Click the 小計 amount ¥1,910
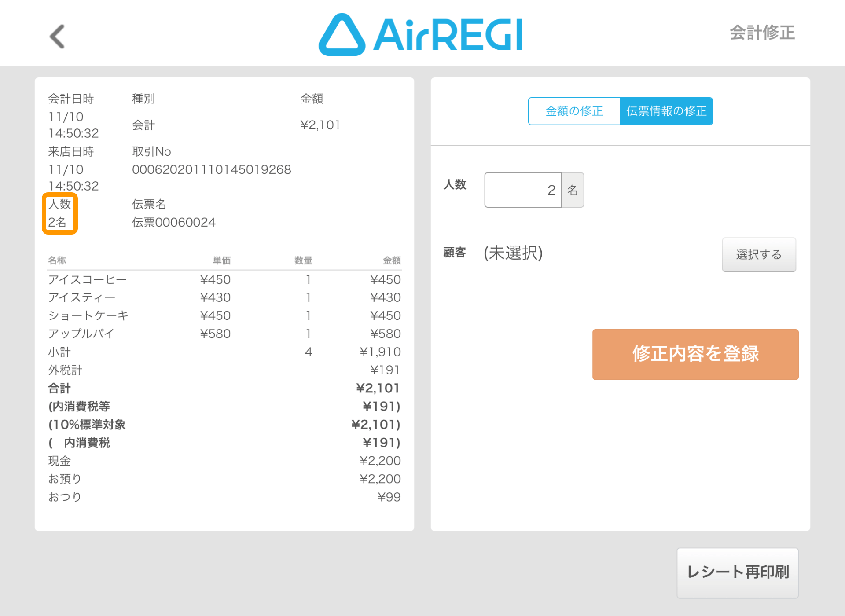The width and height of the screenshot is (845, 616). pyautogui.click(x=380, y=352)
